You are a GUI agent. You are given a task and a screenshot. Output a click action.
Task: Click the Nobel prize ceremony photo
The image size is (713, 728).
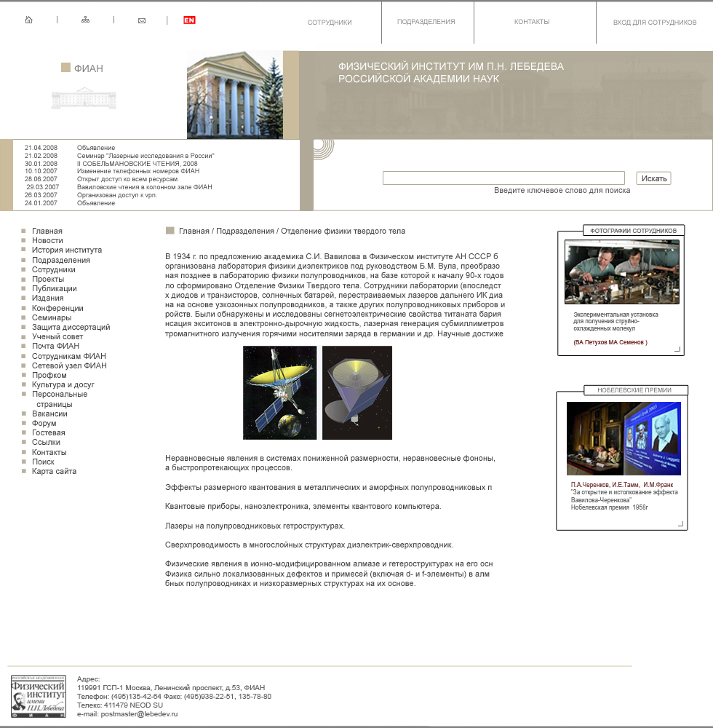click(x=622, y=437)
